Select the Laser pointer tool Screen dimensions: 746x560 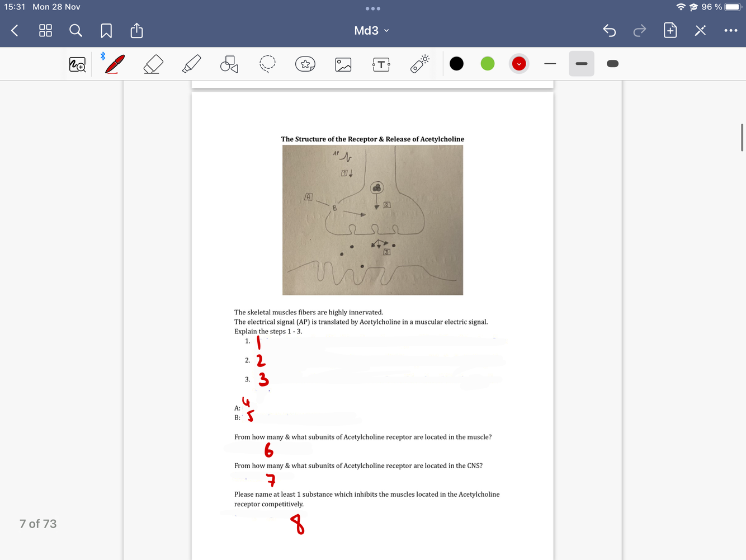coord(419,64)
